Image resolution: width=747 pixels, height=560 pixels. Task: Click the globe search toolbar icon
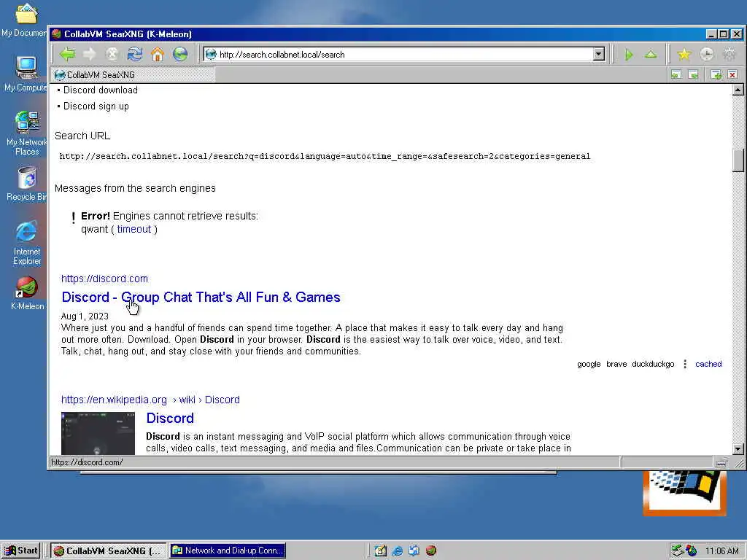click(180, 54)
